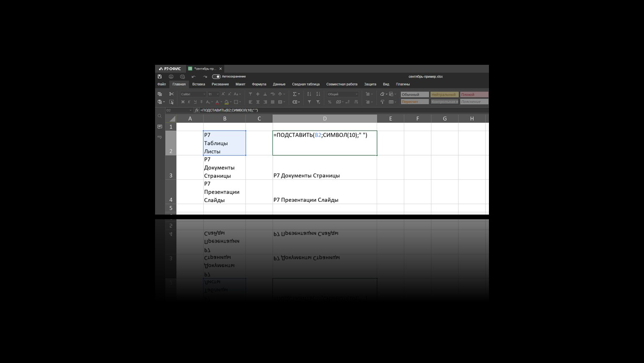Click the justify alignment icon
This screenshot has height=363, width=644.
pos(272,102)
